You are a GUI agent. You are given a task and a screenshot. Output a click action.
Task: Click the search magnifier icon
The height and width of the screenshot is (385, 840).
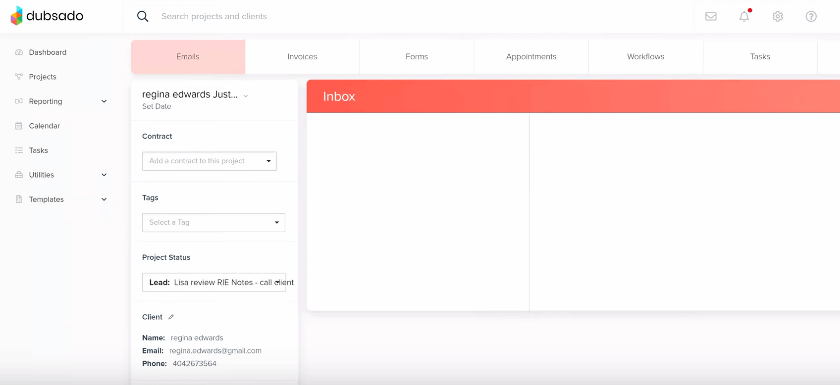[x=142, y=16]
